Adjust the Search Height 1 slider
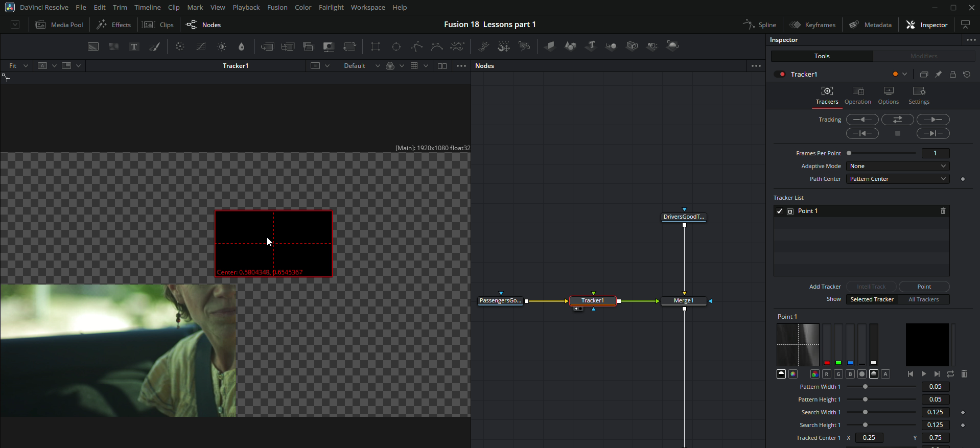Screen dimensions: 980x448 [x=881, y=425]
